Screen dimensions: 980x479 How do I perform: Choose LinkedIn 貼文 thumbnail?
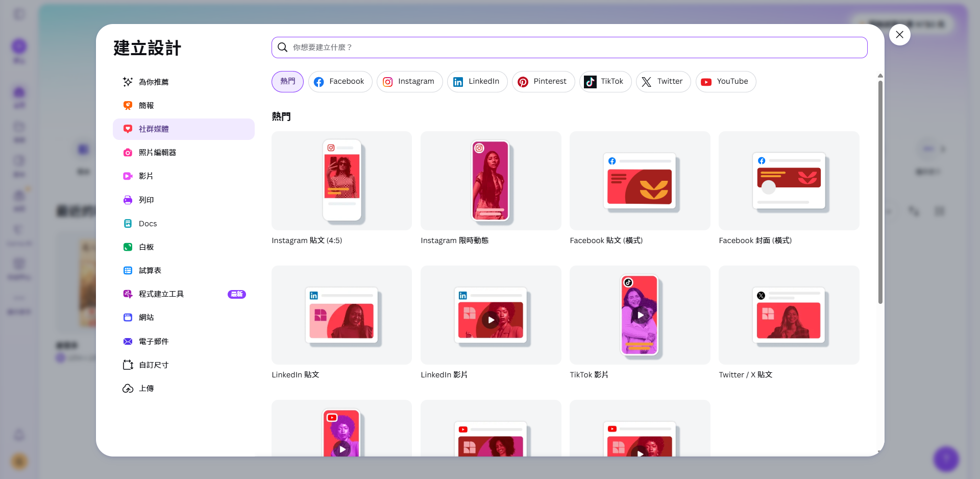coord(341,315)
